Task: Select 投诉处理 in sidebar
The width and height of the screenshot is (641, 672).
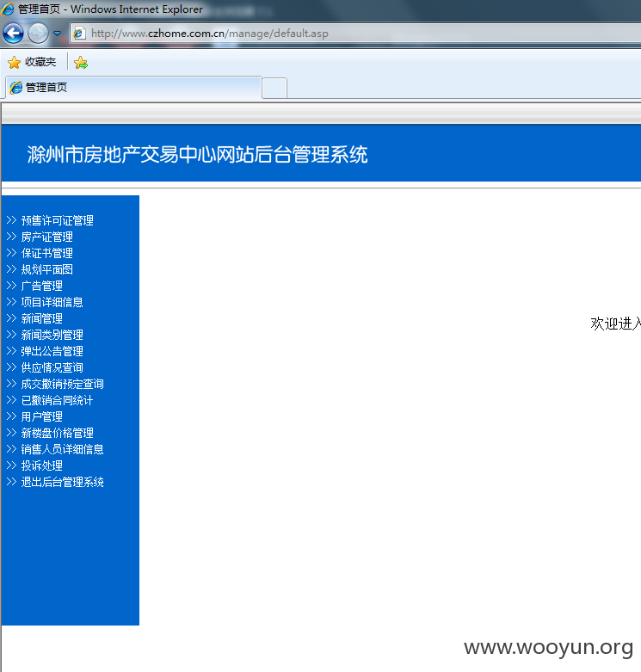Action: click(41, 465)
